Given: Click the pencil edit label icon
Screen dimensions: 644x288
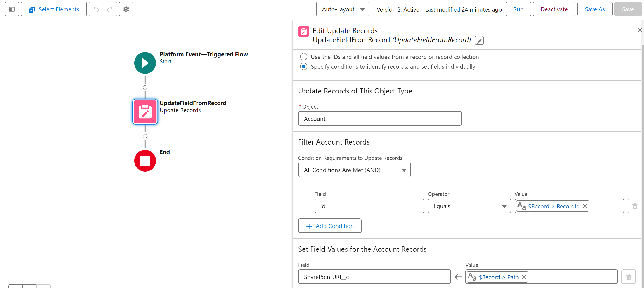Looking at the screenshot, I should (479, 40).
